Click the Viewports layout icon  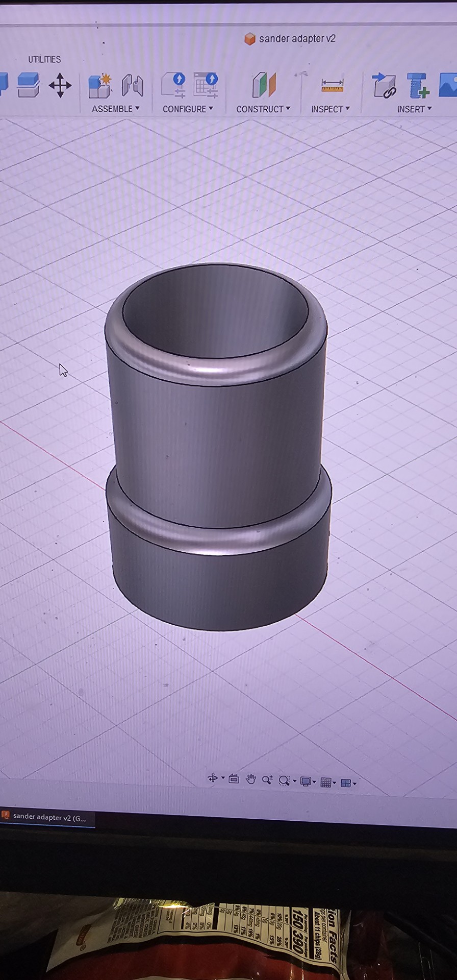point(345,783)
